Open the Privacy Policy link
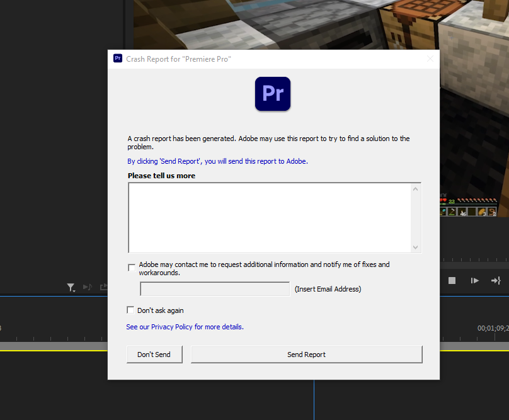The width and height of the screenshot is (509, 420). [x=184, y=327]
